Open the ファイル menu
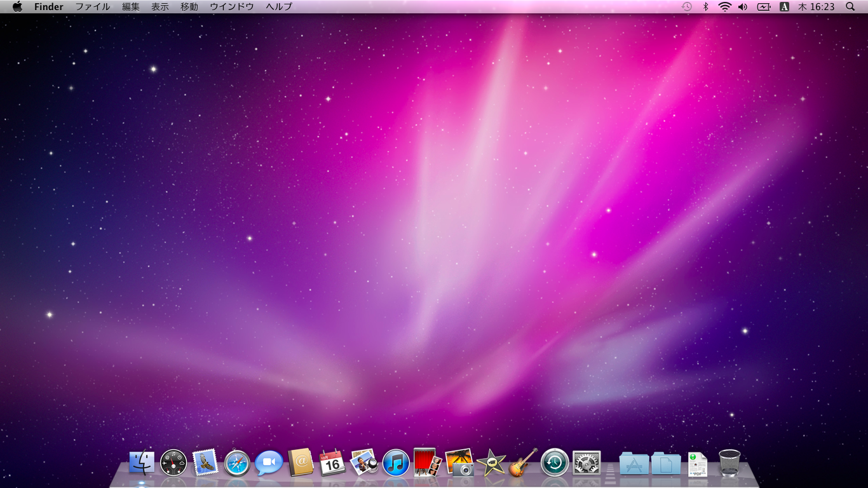868x488 pixels. point(93,6)
